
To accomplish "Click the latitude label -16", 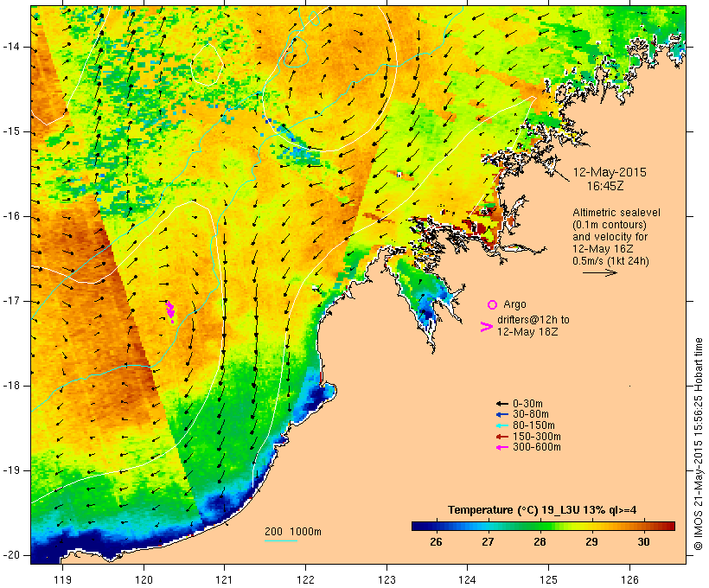I will [x=11, y=216].
